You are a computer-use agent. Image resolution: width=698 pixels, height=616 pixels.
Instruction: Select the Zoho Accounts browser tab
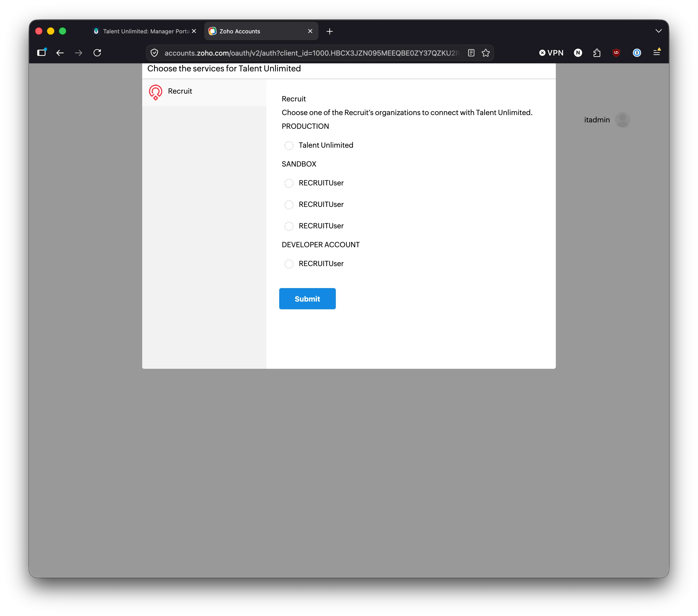(x=261, y=31)
